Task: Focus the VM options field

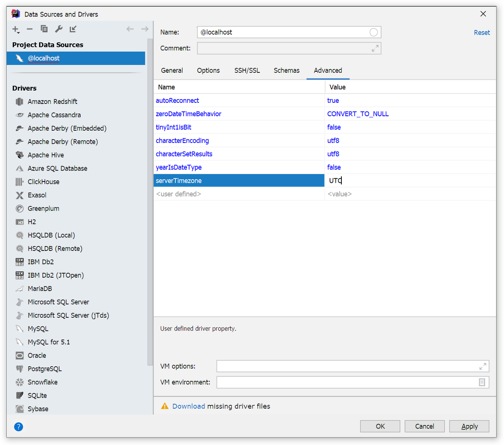Action: click(x=353, y=366)
